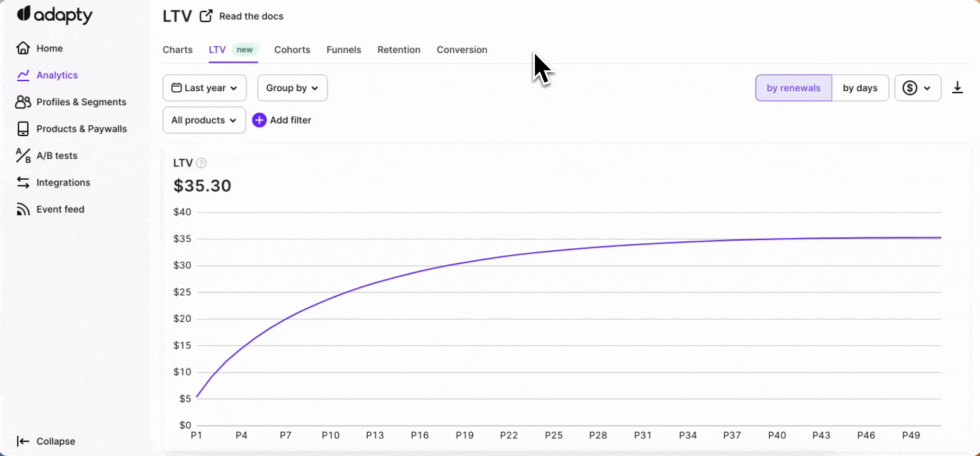Open external link icon beside LTV title
Image resolution: width=980 pixels, height=456 pixels.
pos(206,16)
